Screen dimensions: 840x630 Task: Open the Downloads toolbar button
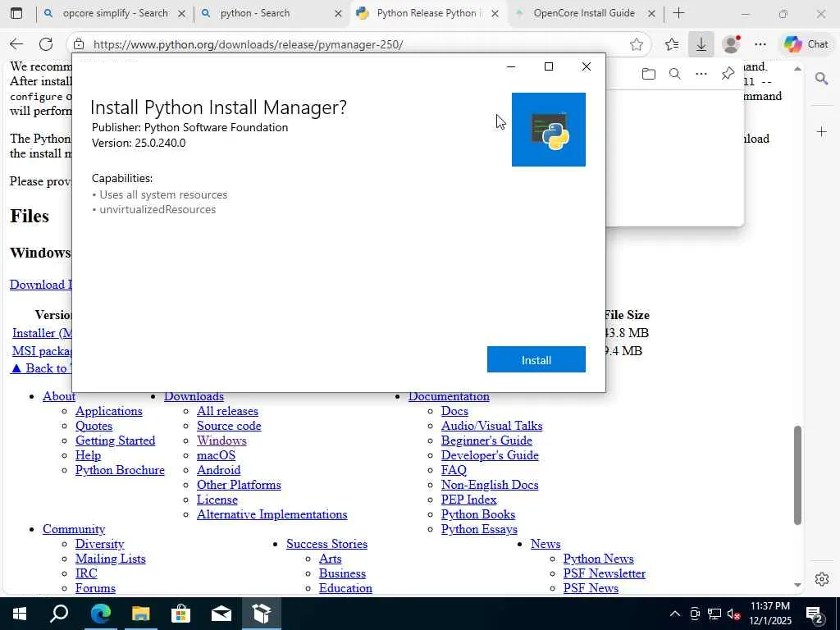(701, 44)
